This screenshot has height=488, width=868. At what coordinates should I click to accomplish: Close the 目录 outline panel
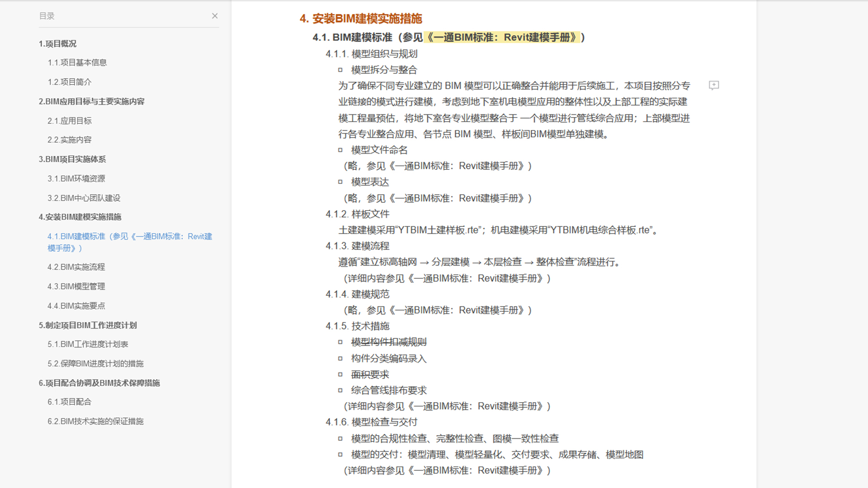pos(215,16)
